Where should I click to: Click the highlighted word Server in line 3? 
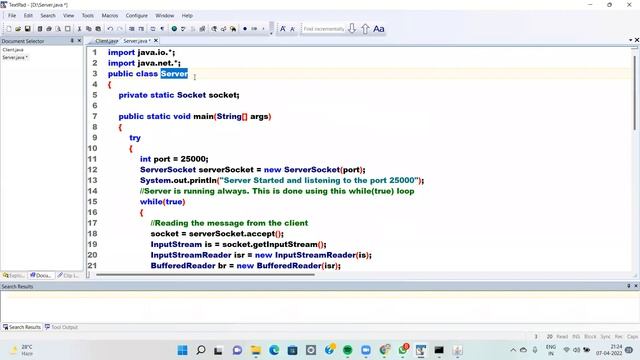pyautogui.click(x=174, y=73)
